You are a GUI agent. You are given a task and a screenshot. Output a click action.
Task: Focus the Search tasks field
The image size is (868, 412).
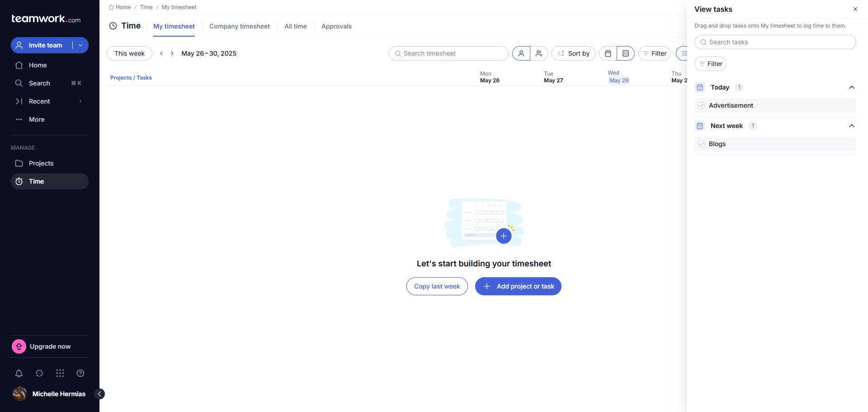tap(775, 42)
